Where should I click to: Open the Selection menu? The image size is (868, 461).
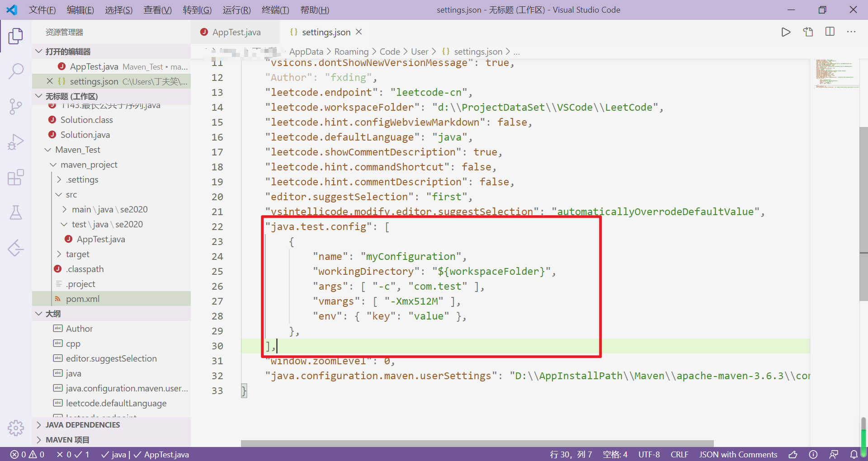(x=119, y=10)
